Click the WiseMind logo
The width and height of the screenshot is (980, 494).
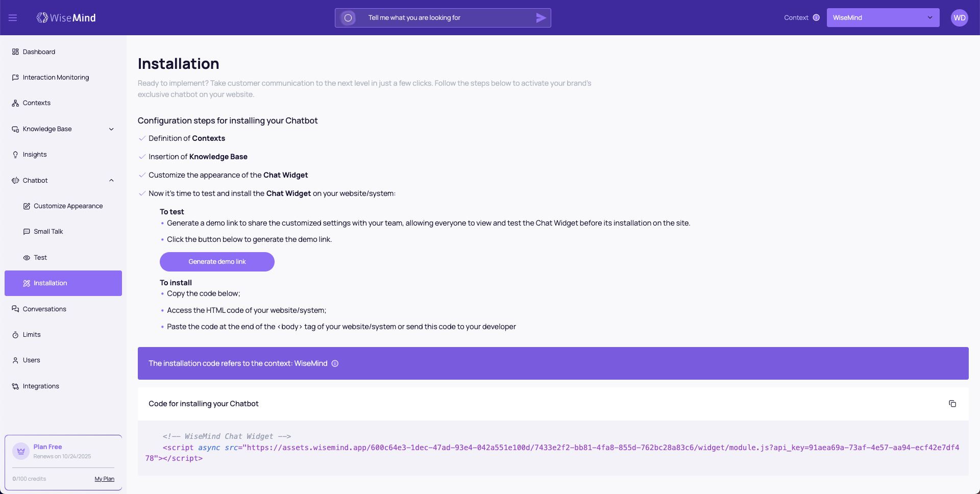[66, 18]
